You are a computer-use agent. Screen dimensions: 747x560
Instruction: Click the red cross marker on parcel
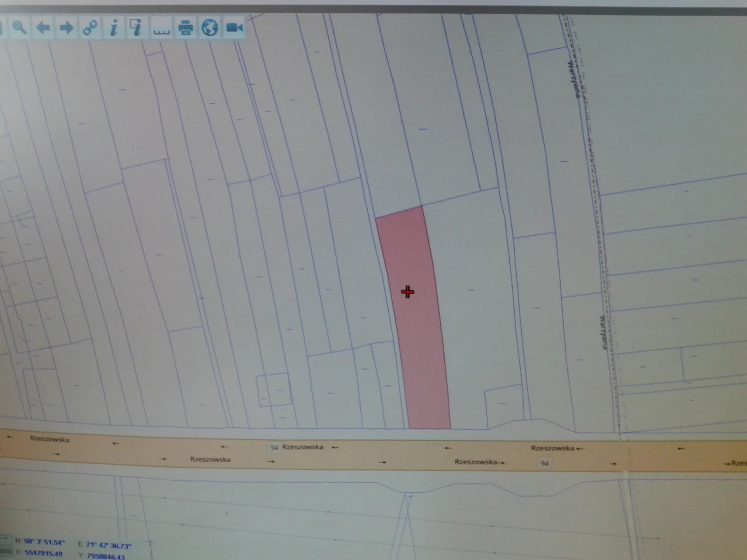(407, 292)
